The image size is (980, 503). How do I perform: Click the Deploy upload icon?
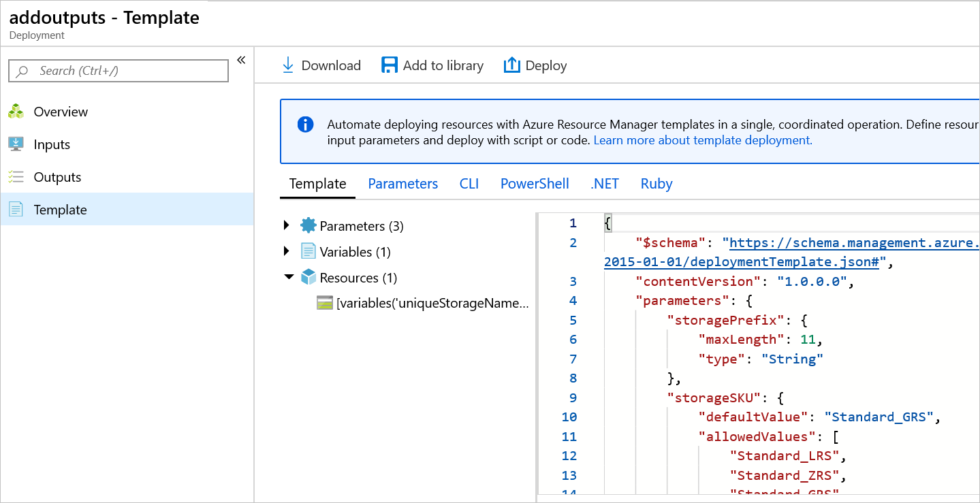click(x=511, y=65)
